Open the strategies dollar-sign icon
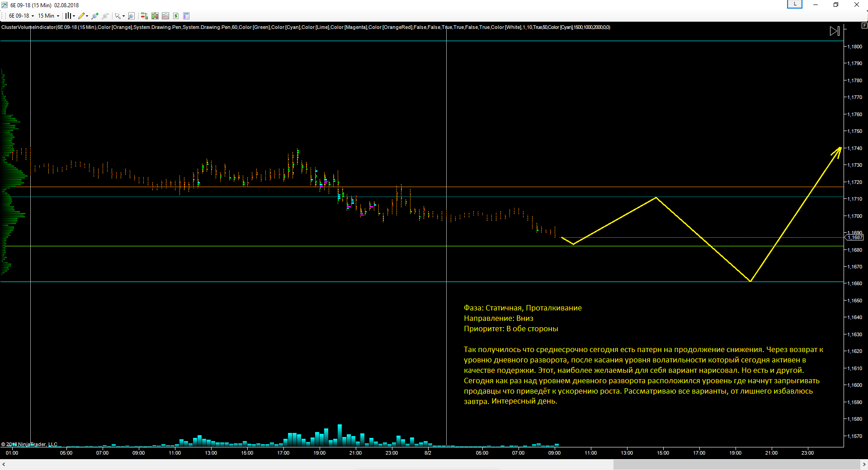The height and width of the screenshot is (470, 868). pyautogui.click(x=176, y=16)
